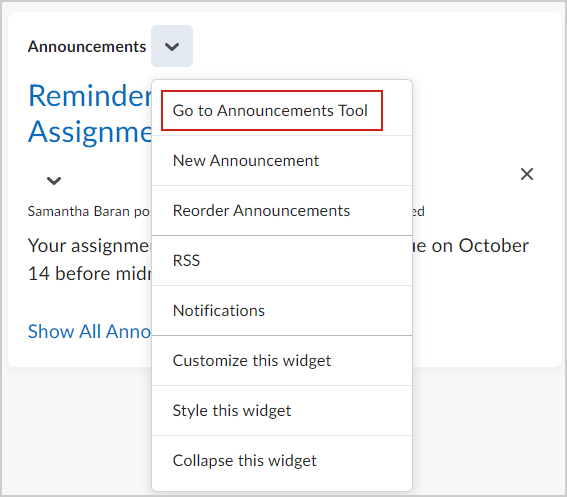
Task: Click the Samantha Baran posted byline
Action: [89, 212]
